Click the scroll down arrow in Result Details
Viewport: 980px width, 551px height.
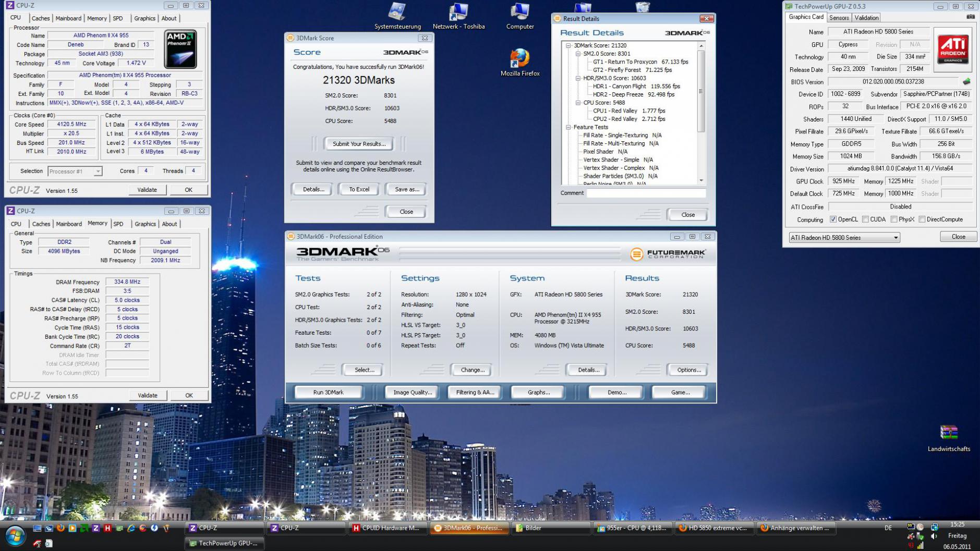tap(701, 180)
